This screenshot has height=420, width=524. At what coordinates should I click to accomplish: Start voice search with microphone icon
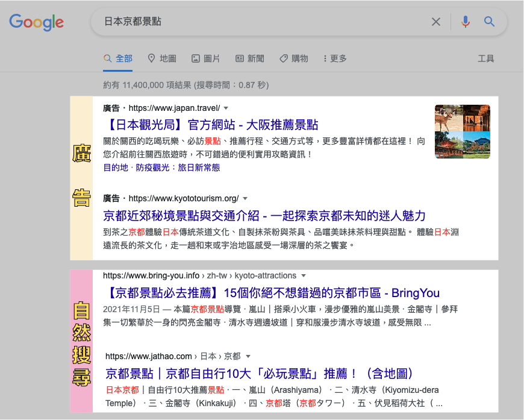(465, 22)
